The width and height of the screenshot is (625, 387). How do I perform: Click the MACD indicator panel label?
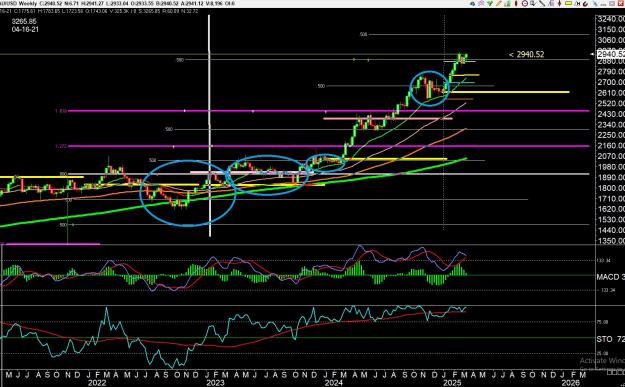click(610, 277)
